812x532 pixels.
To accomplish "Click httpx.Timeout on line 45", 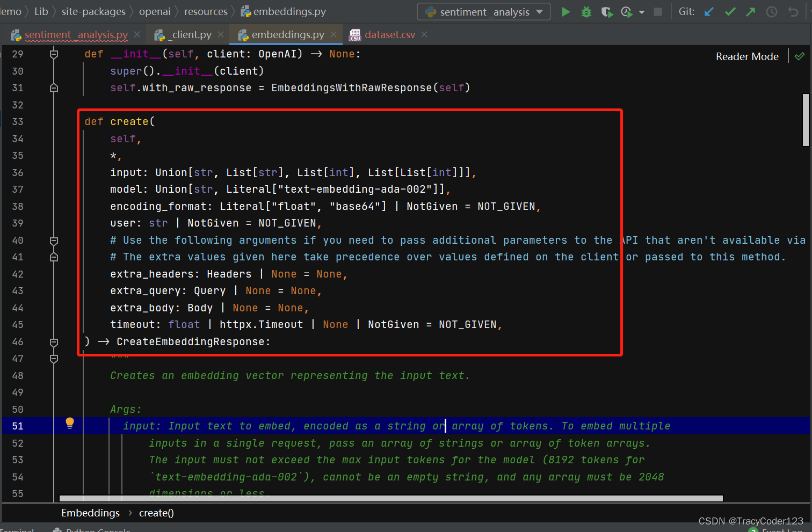I will coord(262,325).
